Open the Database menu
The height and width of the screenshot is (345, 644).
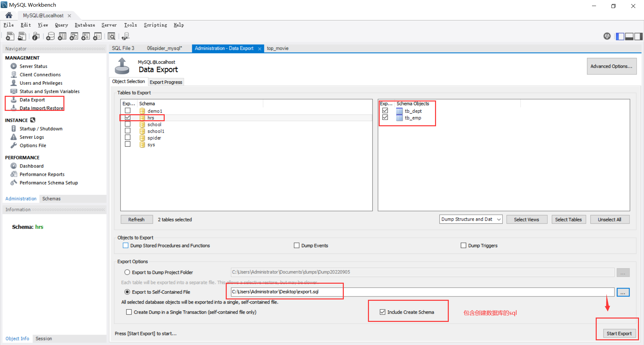pyautogui.click(x=85, y=25)
